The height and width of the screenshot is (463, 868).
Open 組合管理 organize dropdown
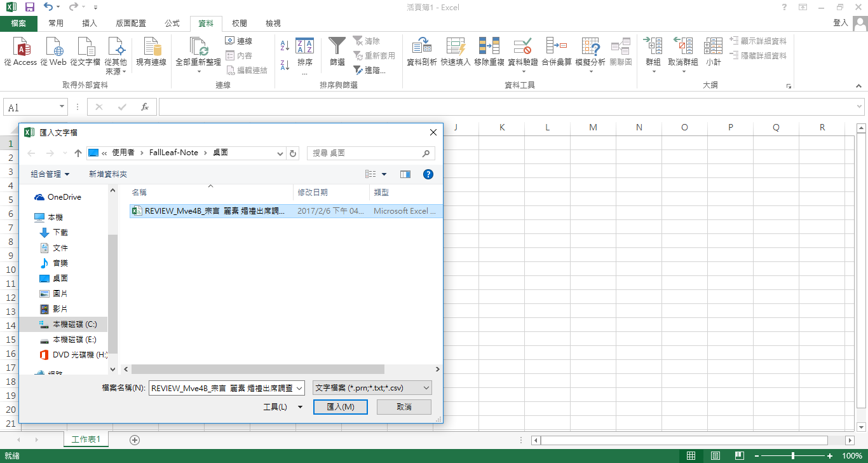pyautogui.click(x=50, y=174)
